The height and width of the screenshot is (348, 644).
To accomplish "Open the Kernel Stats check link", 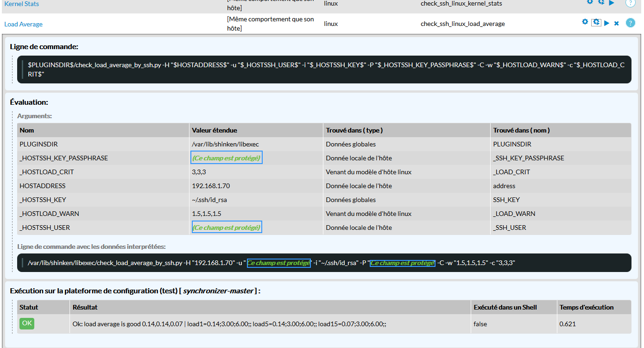I will click(21, 4).
